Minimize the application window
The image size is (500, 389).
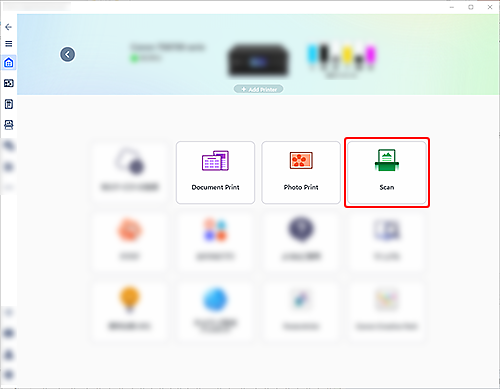(452, 7)
